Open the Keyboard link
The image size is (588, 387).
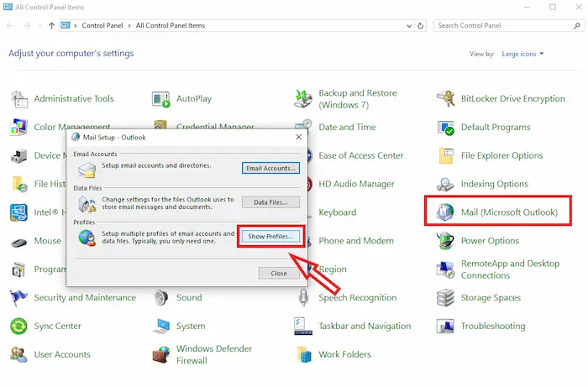(x=337, y=212)
